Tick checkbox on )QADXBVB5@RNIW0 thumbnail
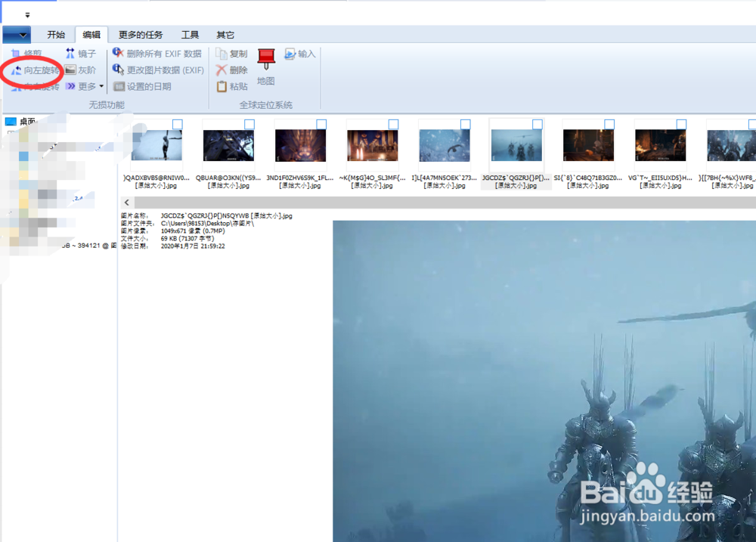The width and height of the screenshot is (756, 542). (178, 125)
